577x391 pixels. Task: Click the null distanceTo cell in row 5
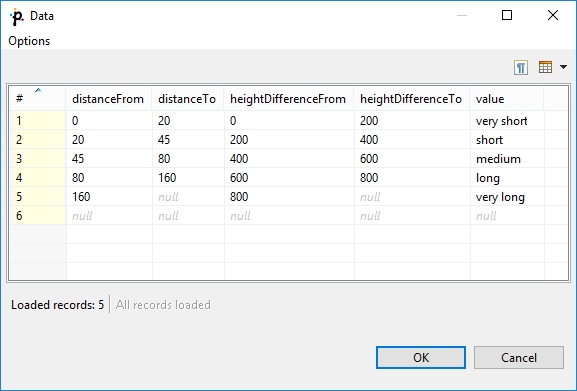point(188,197)
